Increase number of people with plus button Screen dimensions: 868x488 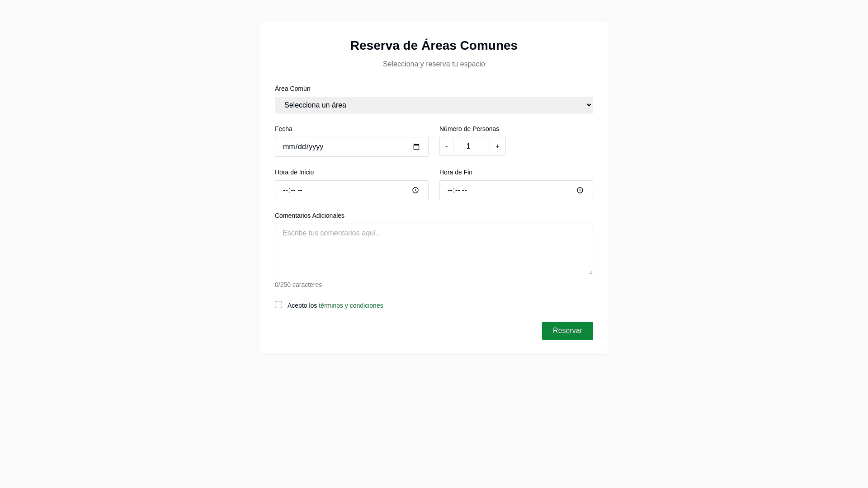[497, 146]
